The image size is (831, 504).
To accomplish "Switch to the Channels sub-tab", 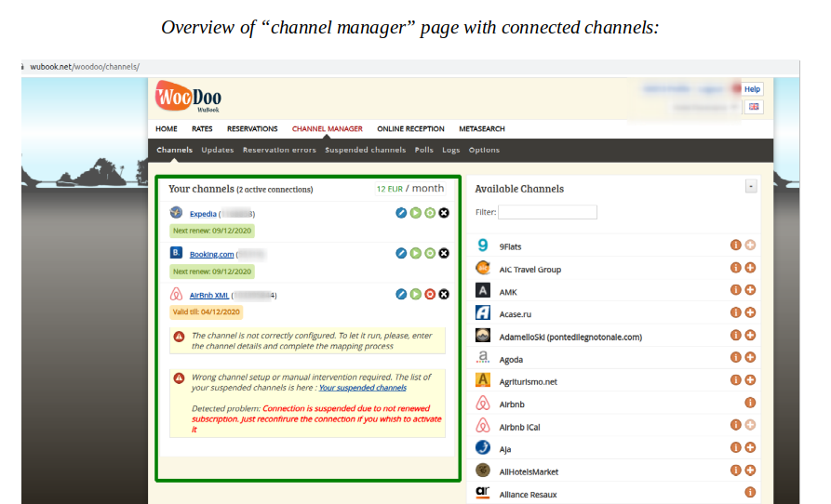I will pos(174,150).
